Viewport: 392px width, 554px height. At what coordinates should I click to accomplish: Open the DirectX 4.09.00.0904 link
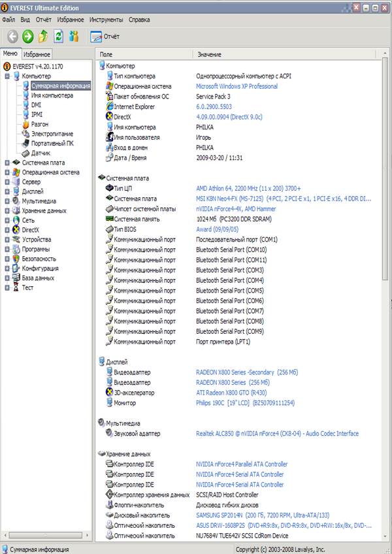click(229, 117)
